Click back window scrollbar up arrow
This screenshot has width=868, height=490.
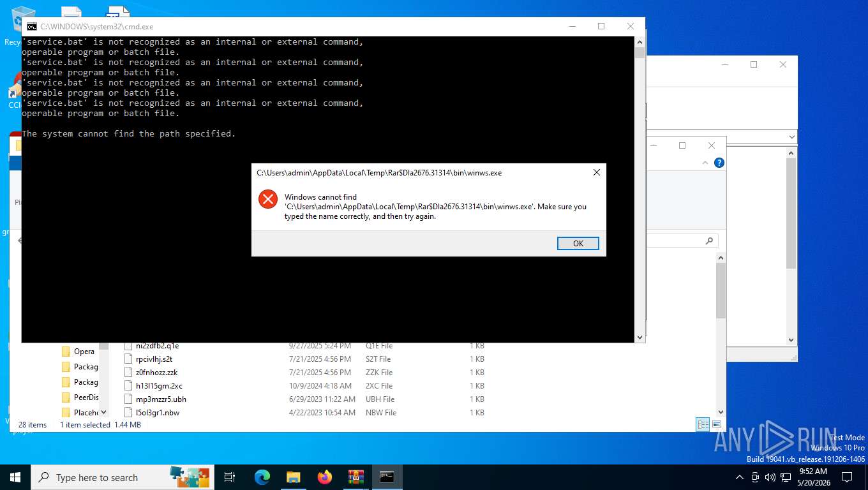[x=791, y=153]
